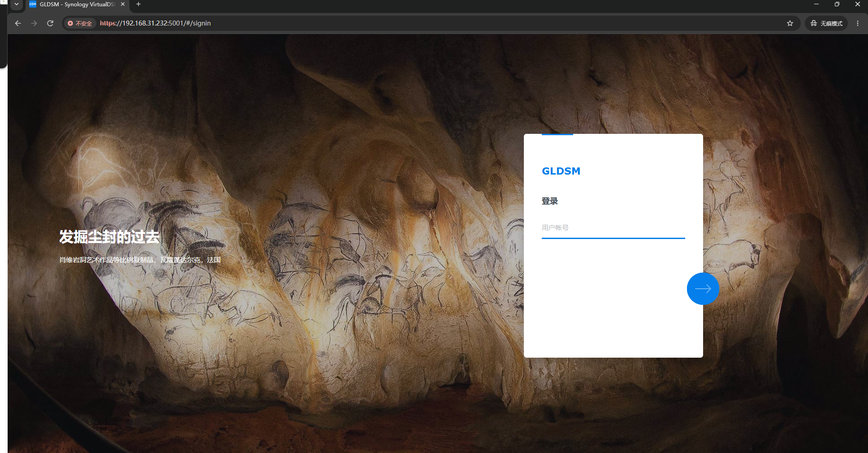This screenshot has width=868, height=453.
Task: Open the tab search dropdown arrow
Action: point(17,4)
